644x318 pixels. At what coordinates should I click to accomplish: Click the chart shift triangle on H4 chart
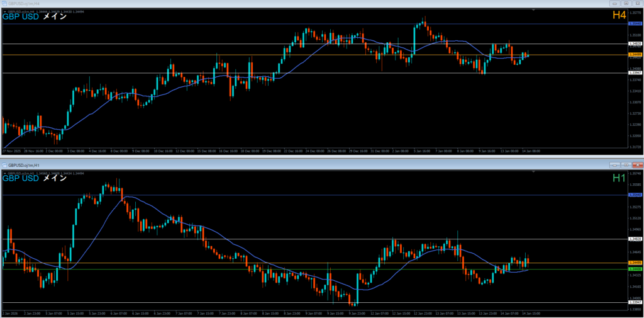tap(534, 11)
